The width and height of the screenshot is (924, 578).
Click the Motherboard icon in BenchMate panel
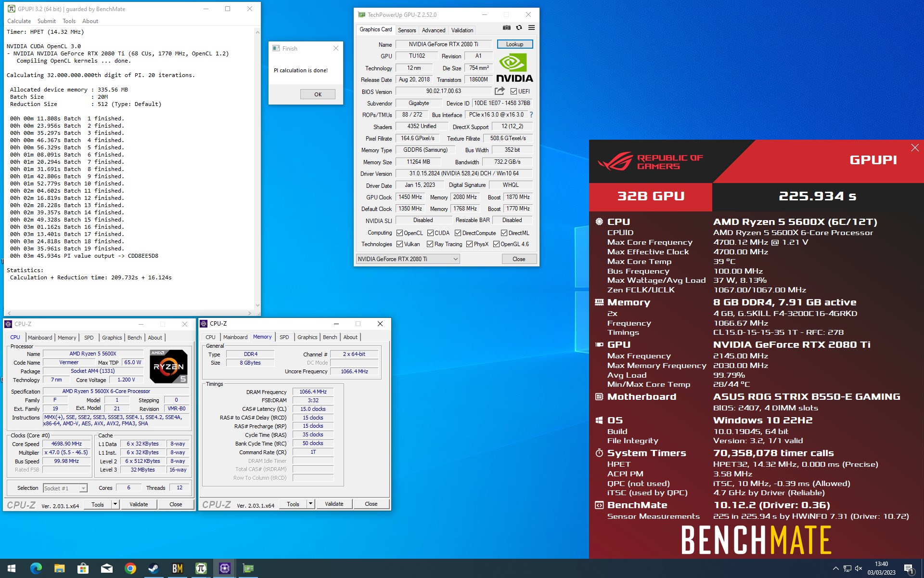click(599, 396)
